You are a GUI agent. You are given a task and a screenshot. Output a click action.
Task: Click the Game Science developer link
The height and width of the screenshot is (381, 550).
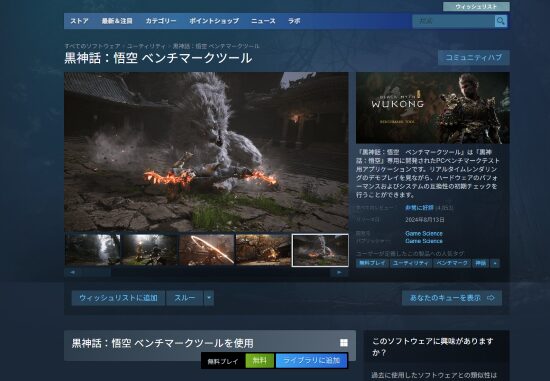(424, 233)
